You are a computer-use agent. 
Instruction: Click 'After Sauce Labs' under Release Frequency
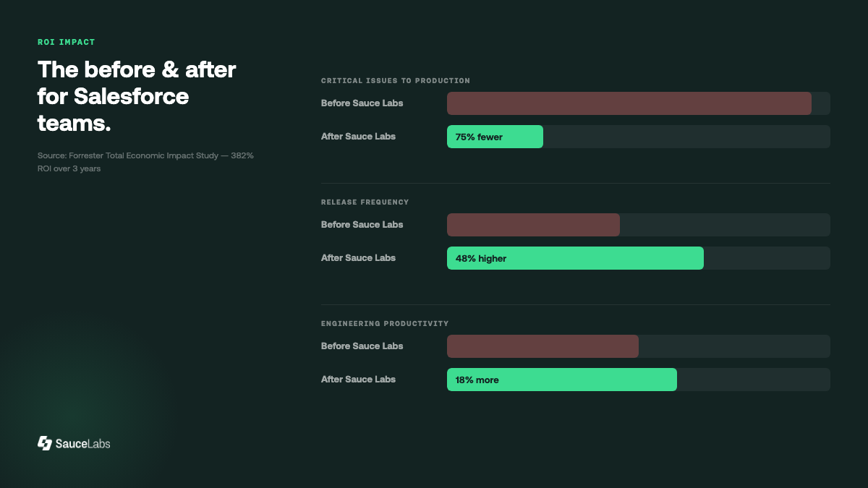[359, 258]
